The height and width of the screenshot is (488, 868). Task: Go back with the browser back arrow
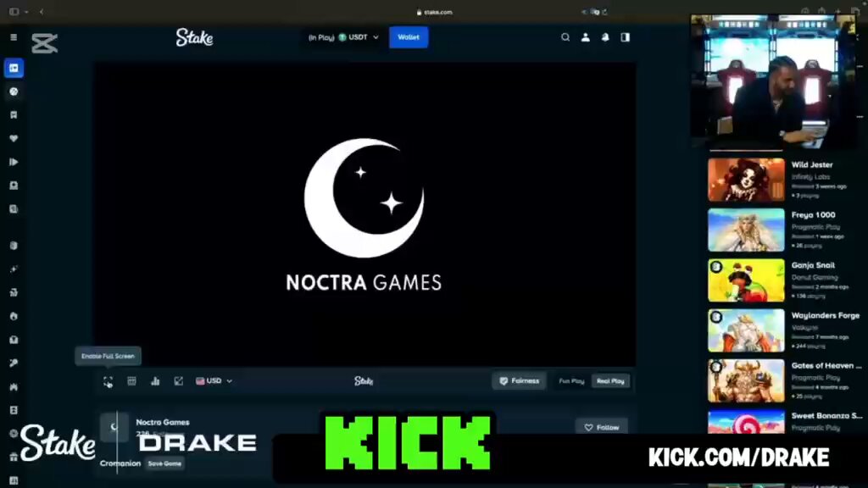click(x=42, y=12)
